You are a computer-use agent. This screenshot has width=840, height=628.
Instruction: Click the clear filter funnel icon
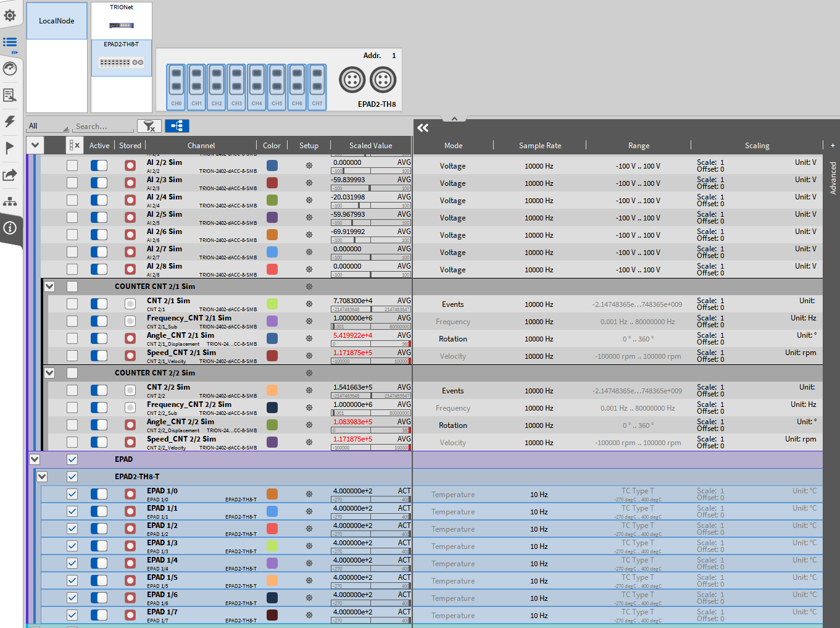[x=149, y=126]
